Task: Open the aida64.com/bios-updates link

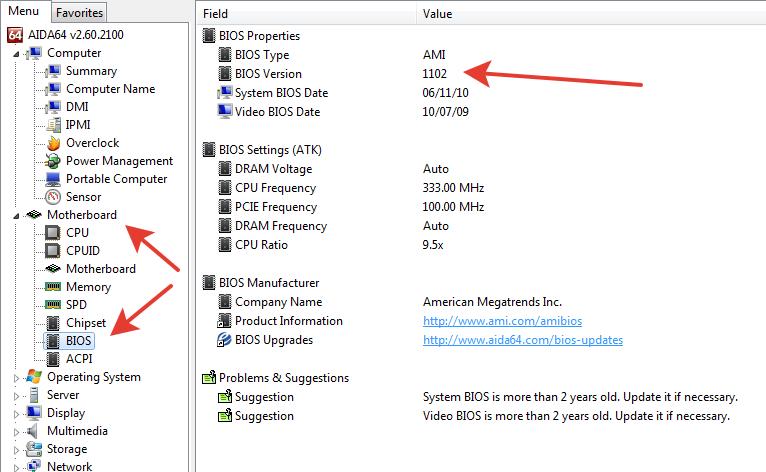Action: [x=523, y=340]
